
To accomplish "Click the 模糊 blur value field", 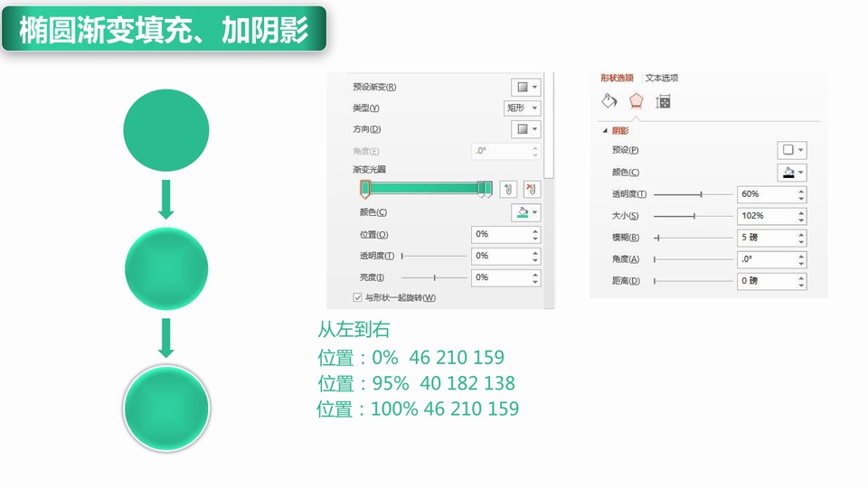I will coord(767,238).
